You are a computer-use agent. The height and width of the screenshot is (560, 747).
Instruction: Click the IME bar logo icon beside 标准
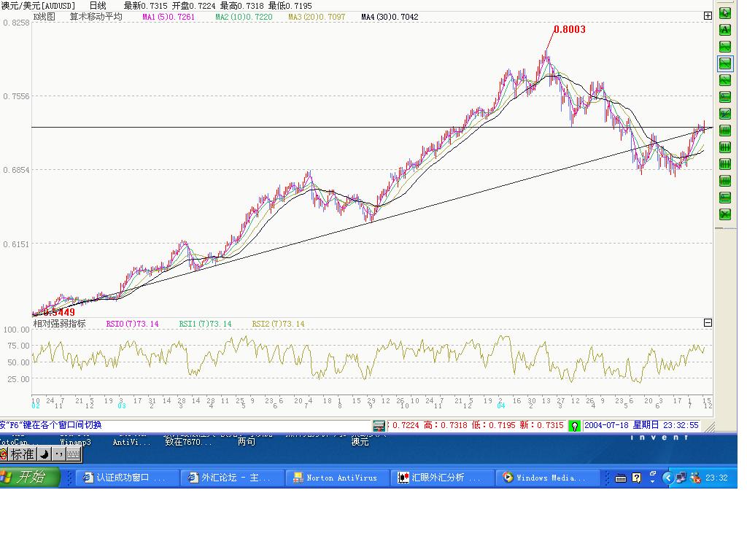click(4, 454)
